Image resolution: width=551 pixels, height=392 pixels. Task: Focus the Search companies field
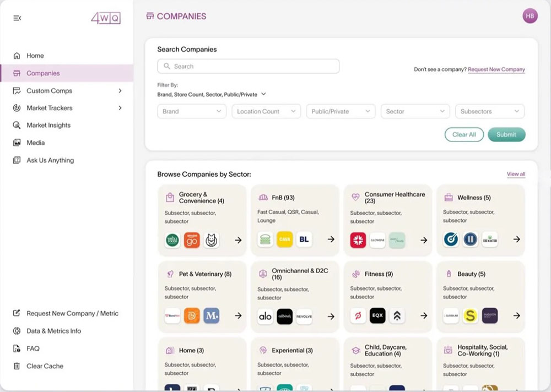coord(248,66)
